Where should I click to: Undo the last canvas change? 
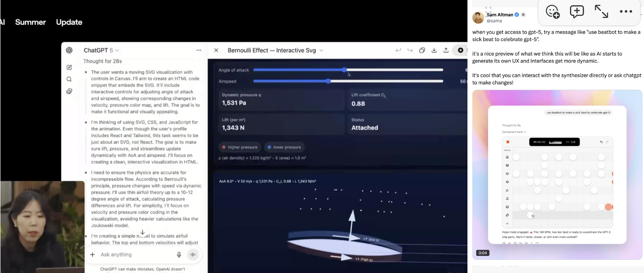click(398, 50)
